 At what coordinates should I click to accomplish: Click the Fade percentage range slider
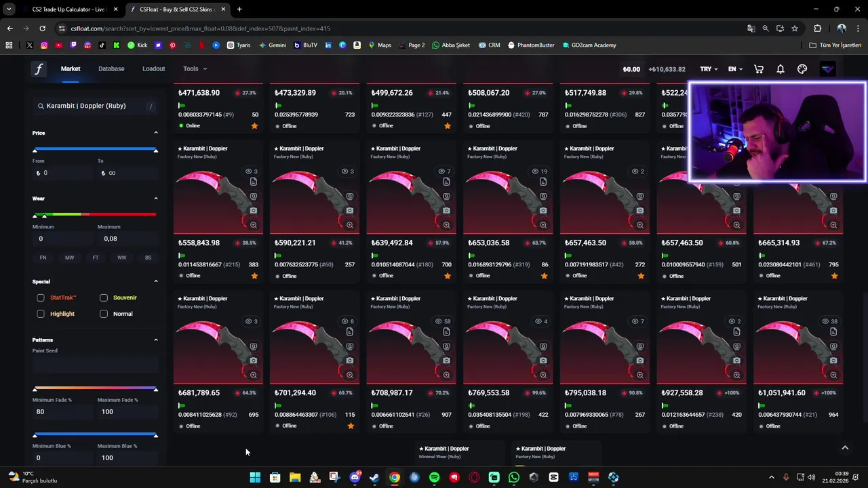[x=95, y=389]
